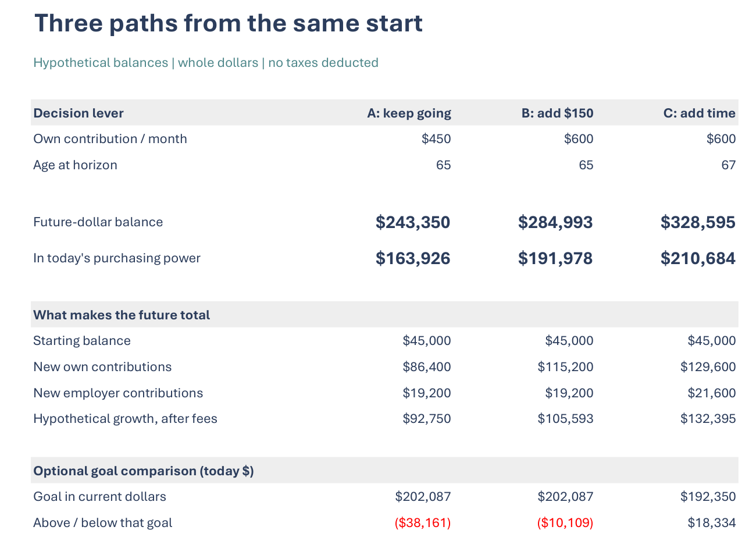Click the $450 own contribution cell
Image resolution: width=756 pixels, height=541 pixels.
click(436, 139)
